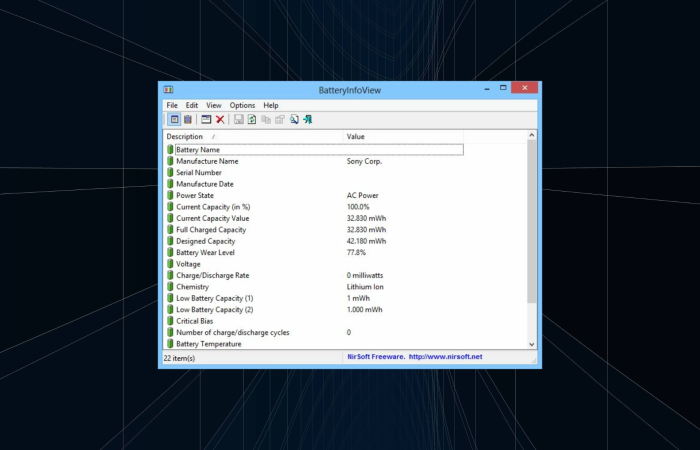
Task: Click the 42.180 mWh value
Action: click(x=367, y=241)
